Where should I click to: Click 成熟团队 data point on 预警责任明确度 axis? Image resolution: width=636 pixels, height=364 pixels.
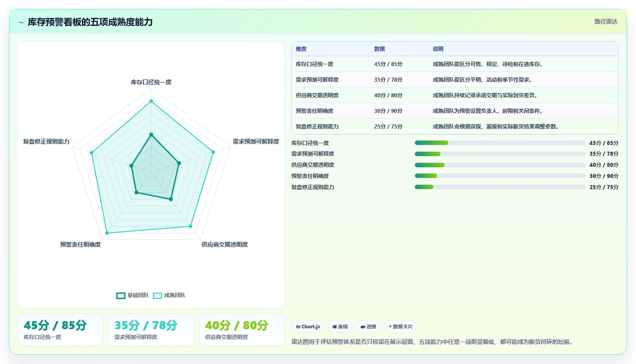(x=107, y=233)
